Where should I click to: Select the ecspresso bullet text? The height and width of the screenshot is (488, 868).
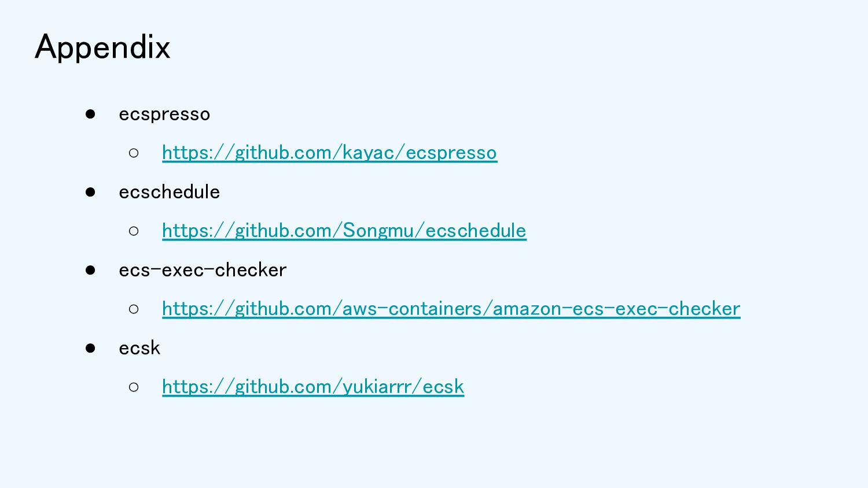[x=164, y=114]
